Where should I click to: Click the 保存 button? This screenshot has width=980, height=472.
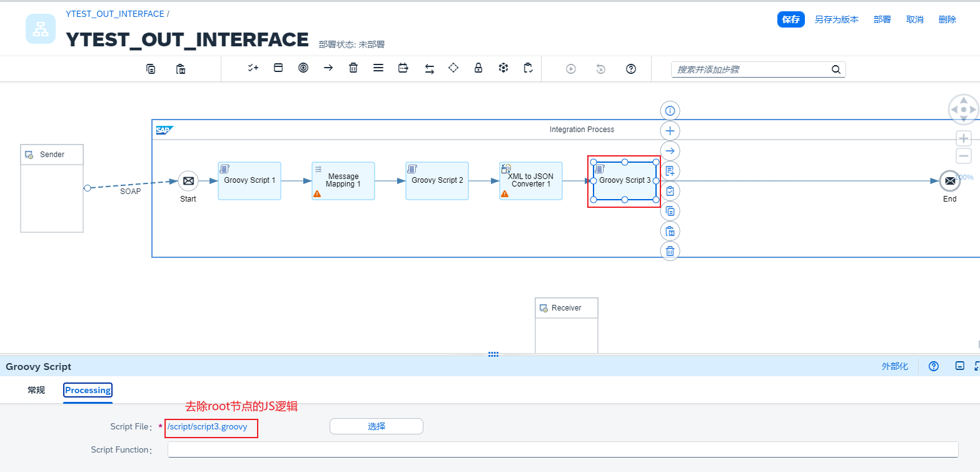[791, 19]
